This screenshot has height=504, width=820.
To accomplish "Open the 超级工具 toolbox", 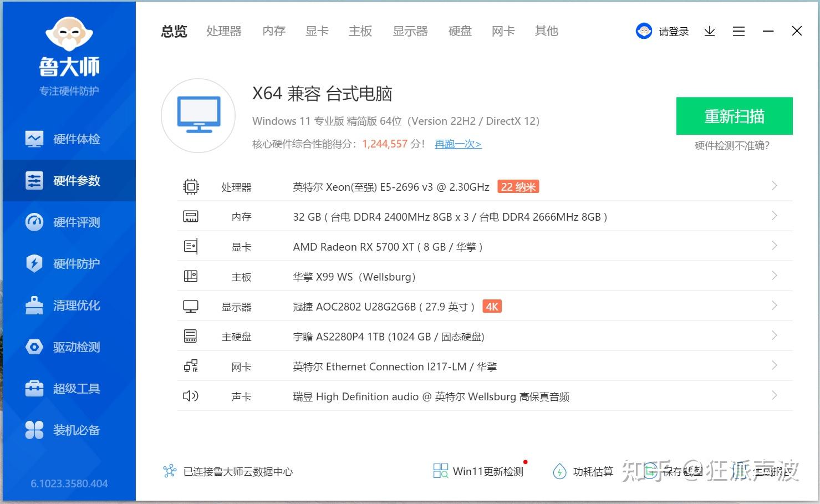I will tap(69, 388).
